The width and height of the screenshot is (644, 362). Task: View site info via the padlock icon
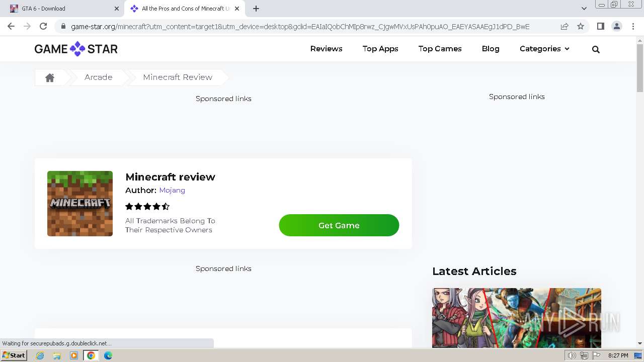[63, 27]
